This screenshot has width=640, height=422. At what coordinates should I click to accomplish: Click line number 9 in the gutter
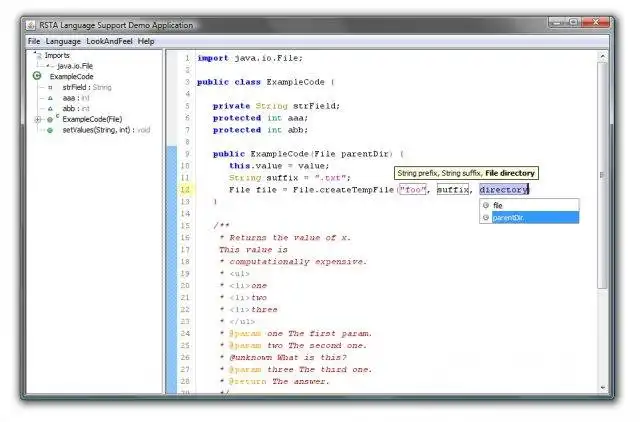(187, 154)
